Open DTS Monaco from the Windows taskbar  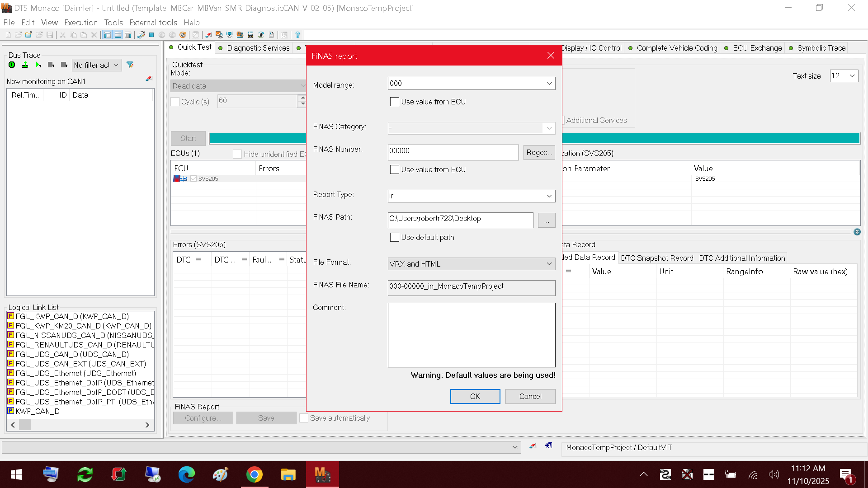[322, 474]
